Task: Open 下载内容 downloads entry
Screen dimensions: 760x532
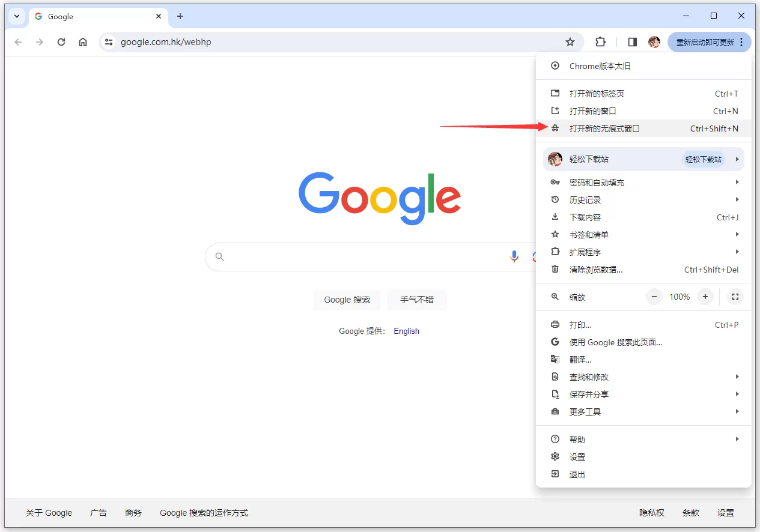Action: [x=643, y=217]
